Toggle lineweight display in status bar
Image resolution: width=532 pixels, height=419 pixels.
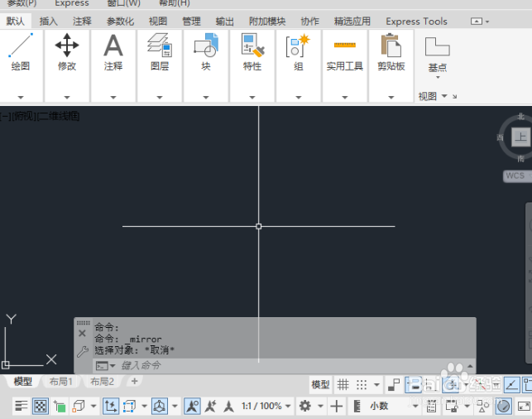[x=21, y=406]
